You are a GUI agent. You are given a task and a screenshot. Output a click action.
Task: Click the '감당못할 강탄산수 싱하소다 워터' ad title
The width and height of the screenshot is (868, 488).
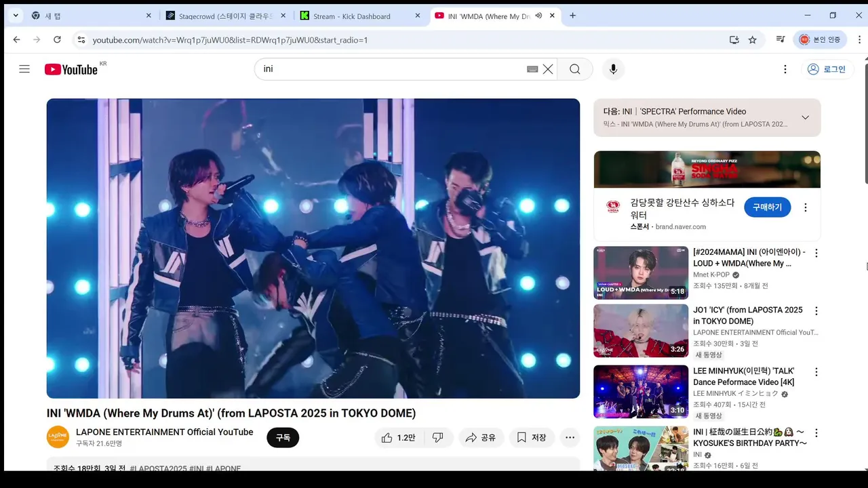(683, 208)
